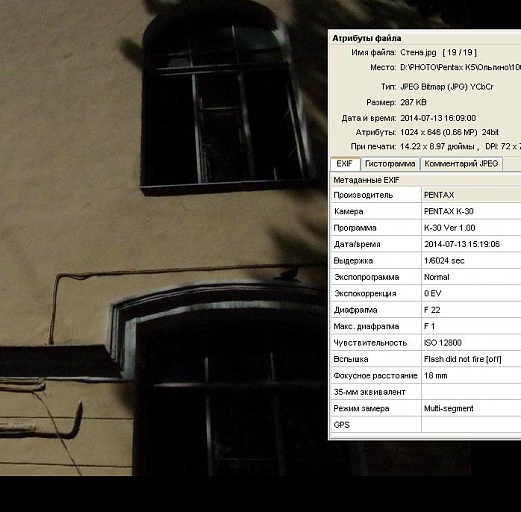Screen dimensions: 521x512
Task: Click the Программа value K-30 Ver 1.00
Action: click(x=449, y=228)
